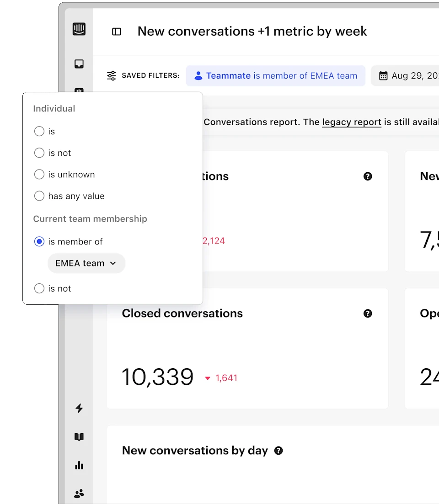
Task: Choose the 'is unknown' radio option
Action: 39,175
